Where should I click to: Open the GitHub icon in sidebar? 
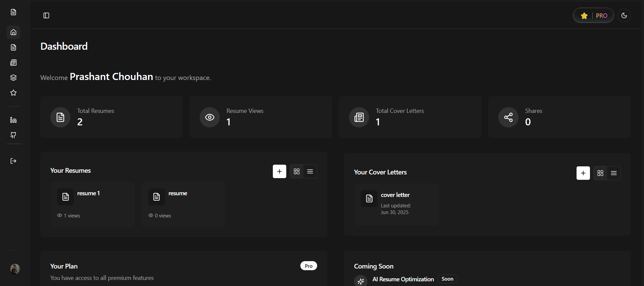click(13, 135)
